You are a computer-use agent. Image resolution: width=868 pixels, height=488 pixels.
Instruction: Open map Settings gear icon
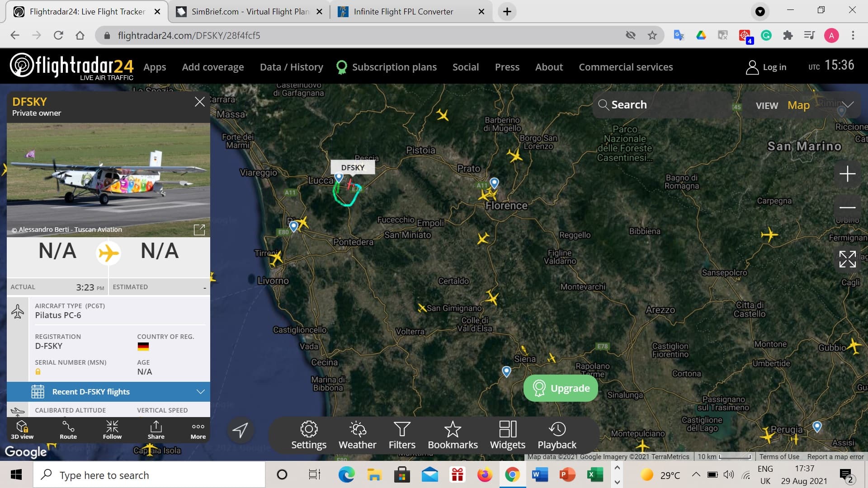(309, 429)
